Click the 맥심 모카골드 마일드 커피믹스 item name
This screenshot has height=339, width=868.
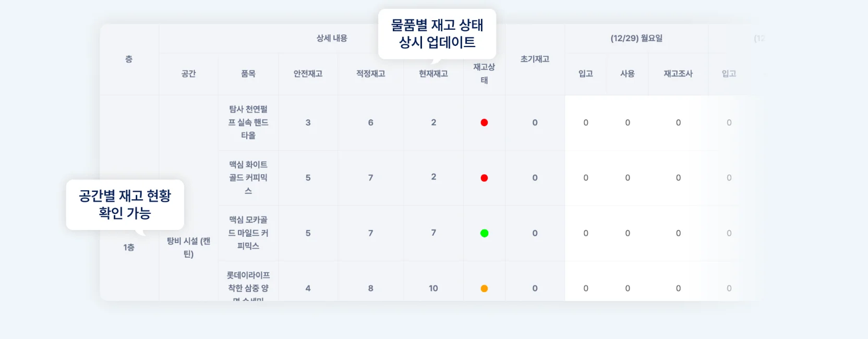[x=248, y=233]
